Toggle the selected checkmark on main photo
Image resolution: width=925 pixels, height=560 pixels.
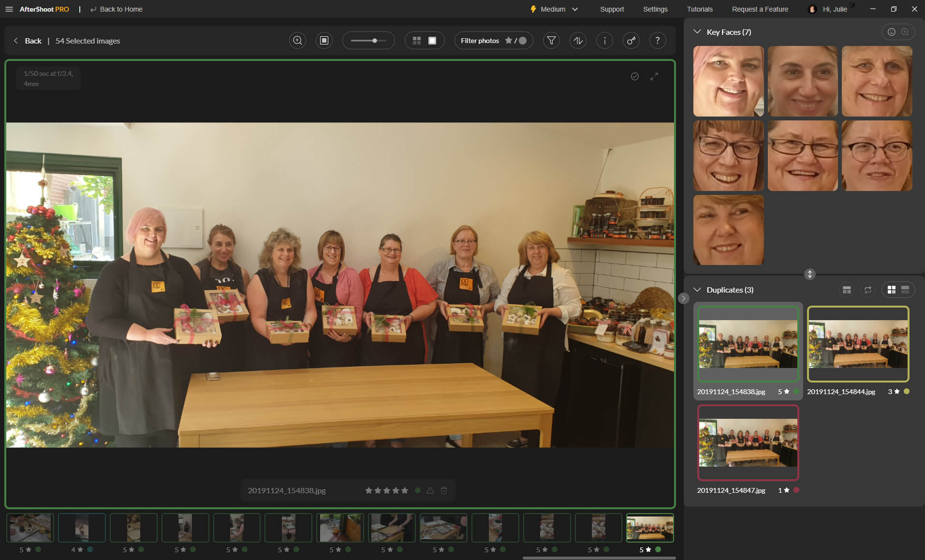pyautogui.click(x=635, y=76)
